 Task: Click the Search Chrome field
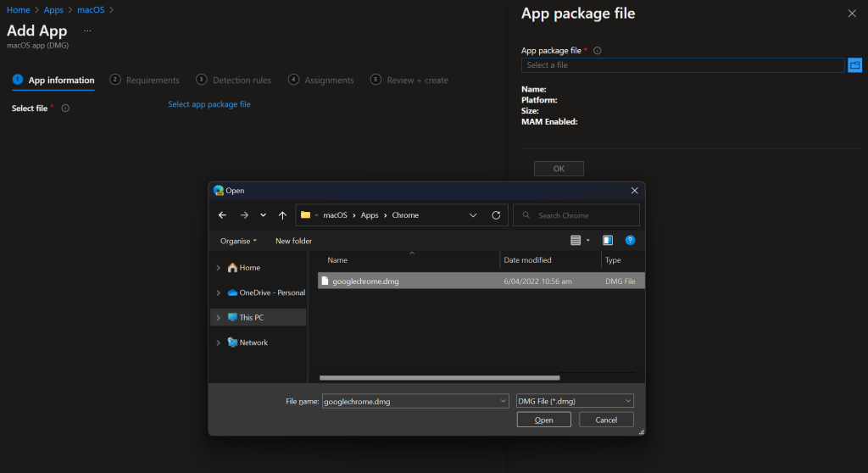[x=576, y=215]
